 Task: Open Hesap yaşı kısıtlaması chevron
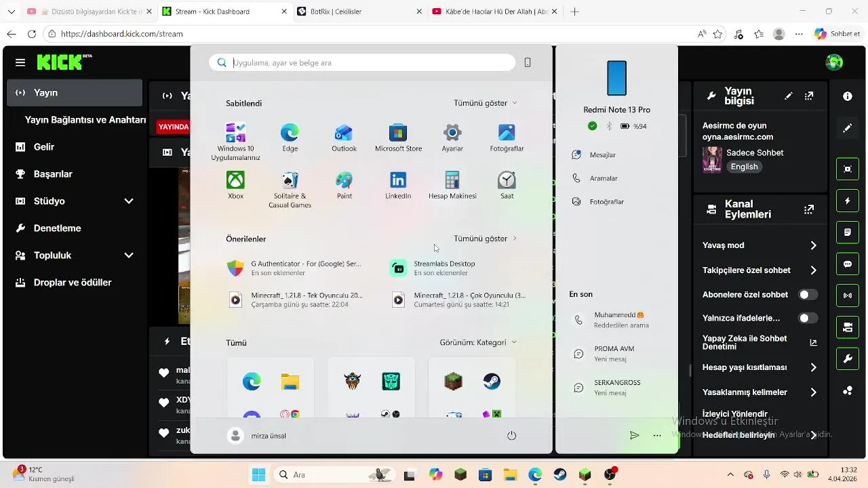pos(813,367)
